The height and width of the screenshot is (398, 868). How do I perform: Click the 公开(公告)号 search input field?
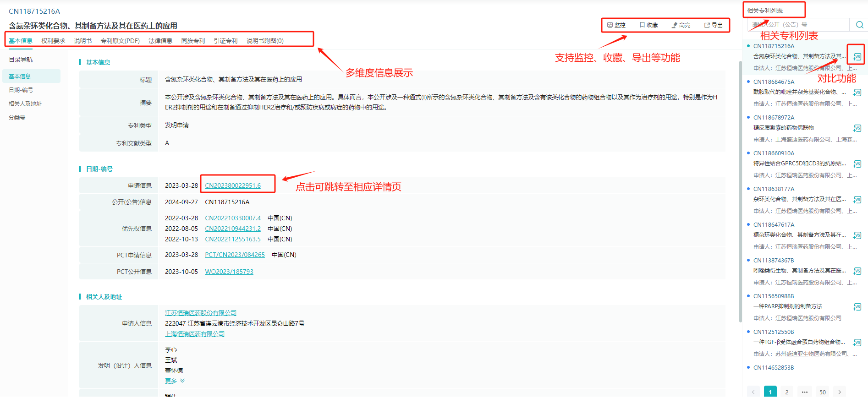pyautogui.click(x=798, y=25)
